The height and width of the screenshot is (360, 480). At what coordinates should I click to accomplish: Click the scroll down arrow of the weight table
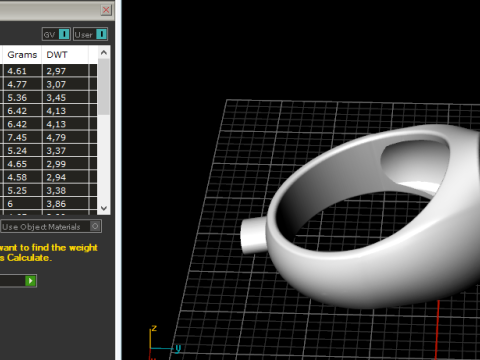pyautogui.click(x=104, y=208)
